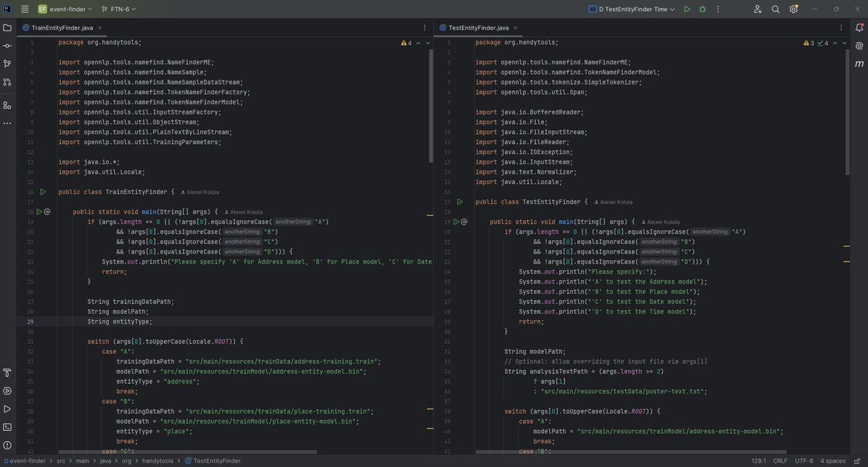Image resolution: width=868 pixels, height=467 pixels.
Task: Toggle the Commit tool window
Action: [9, 46]
